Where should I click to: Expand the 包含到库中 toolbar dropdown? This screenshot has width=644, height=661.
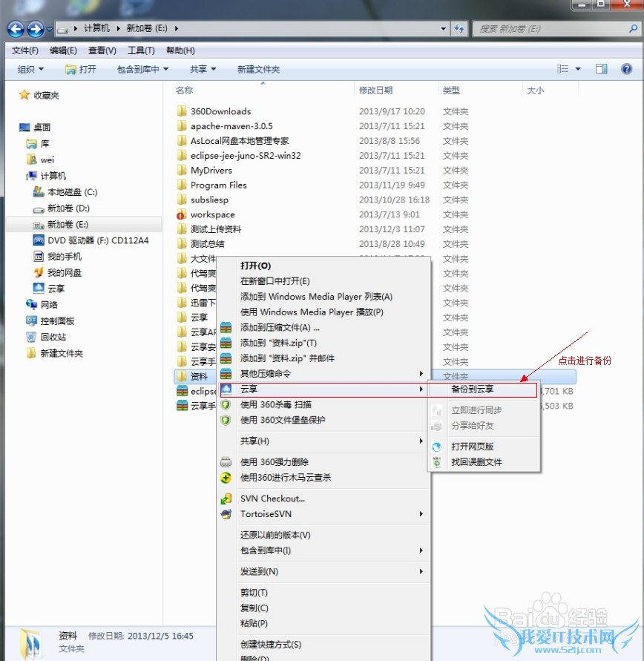click(x=142, y=69)
